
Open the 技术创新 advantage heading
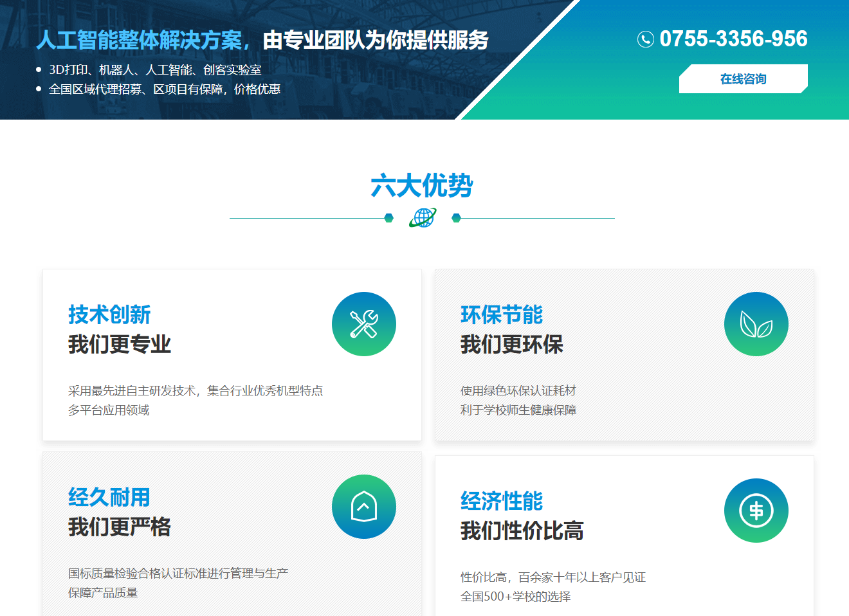(109, 314)
